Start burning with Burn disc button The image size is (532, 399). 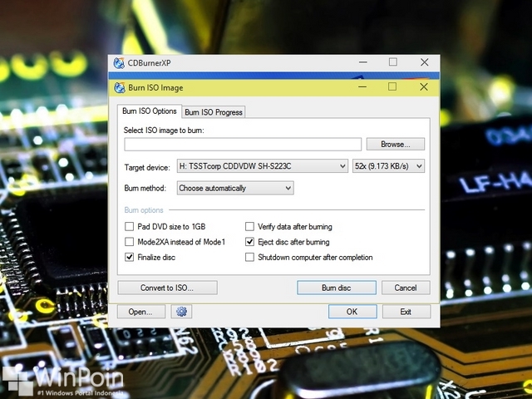click(x=337, y=288)
